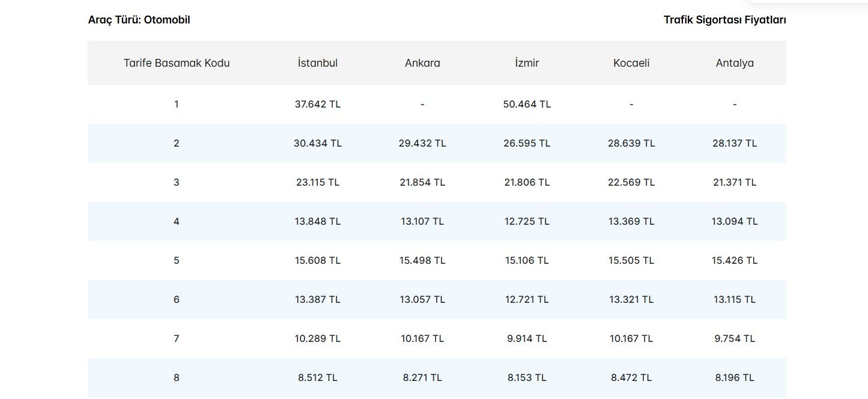Select the Ankara column header
The width and height of the screenshot is (868, 399).
tap(422, 63)
